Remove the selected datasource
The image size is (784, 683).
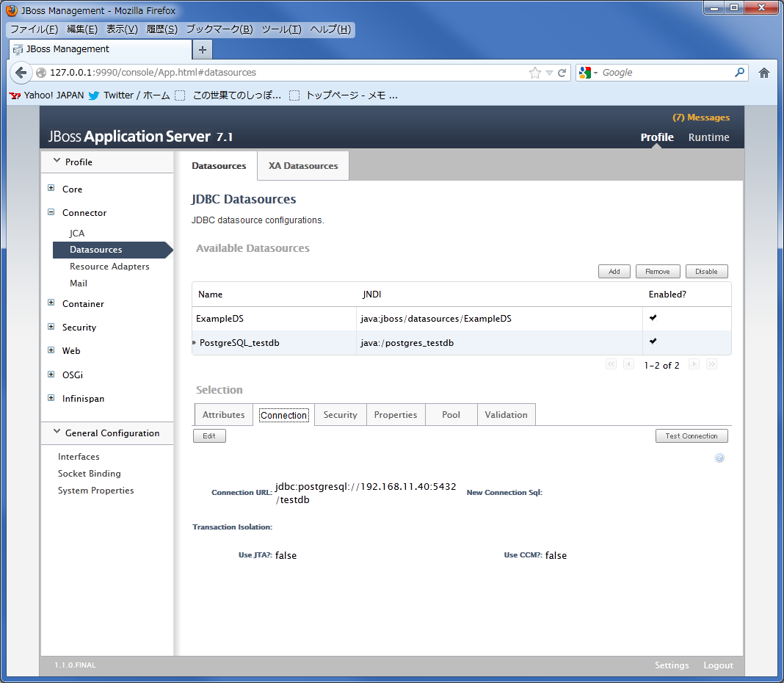pyautogui.click(x=658, y=271)
